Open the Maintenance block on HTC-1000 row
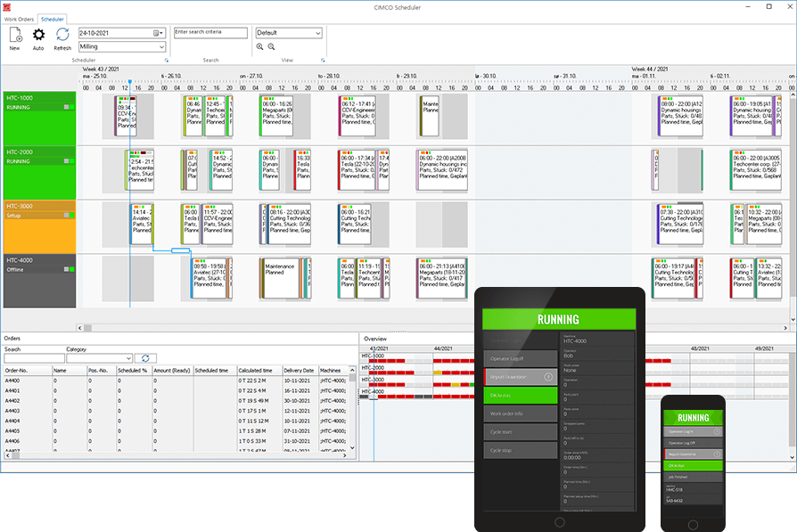 point(430,116)
